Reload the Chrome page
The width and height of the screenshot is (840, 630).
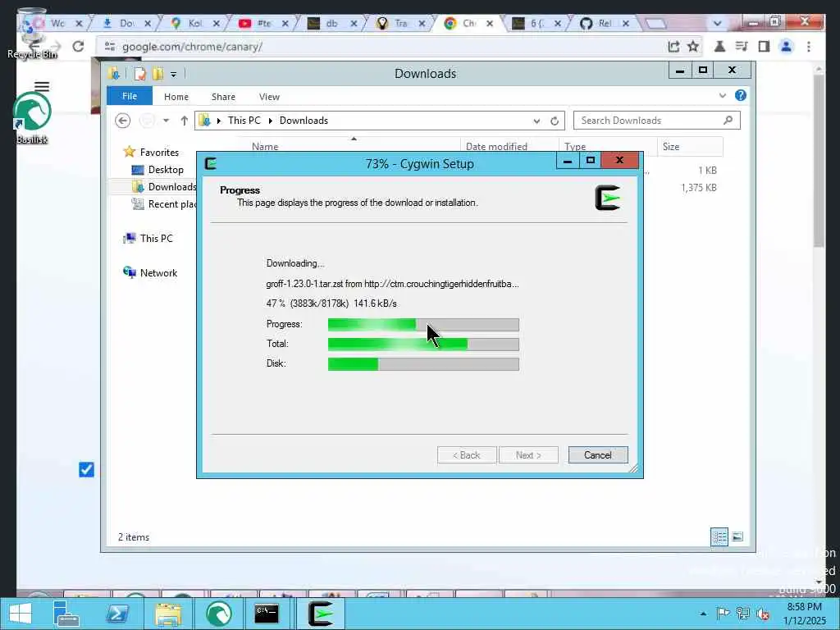point(78,47)
